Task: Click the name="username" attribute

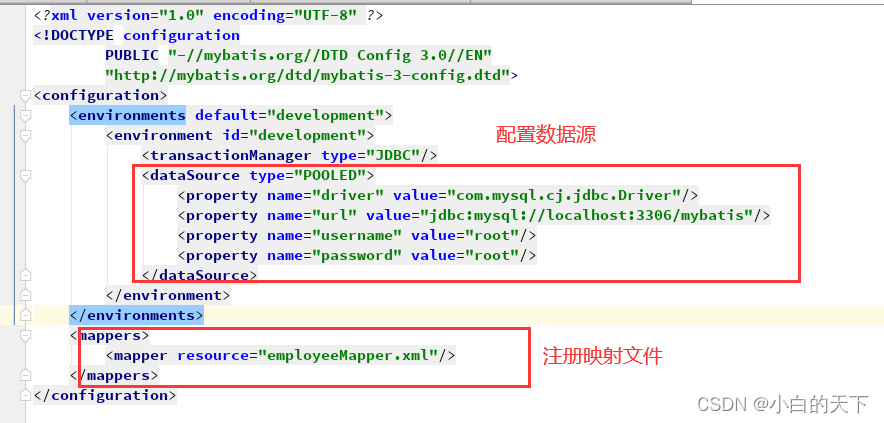Action: pyautogui.click(x=334, y=235)
